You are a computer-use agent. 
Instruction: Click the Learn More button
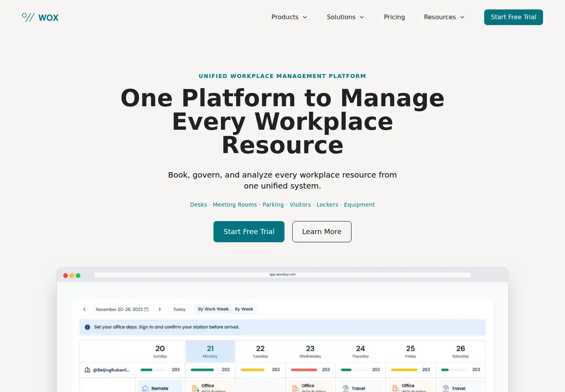(x=322, y=232)
